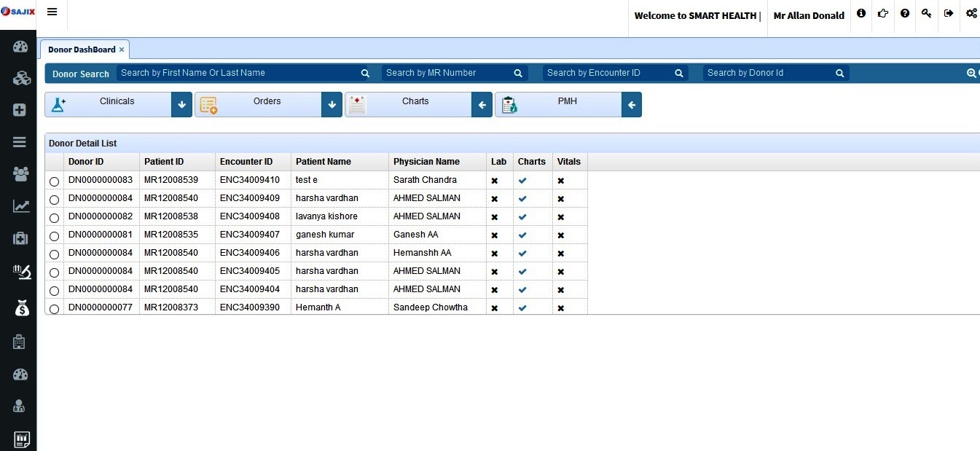Click the Search by MR Number field

click(x=447, y=73)
